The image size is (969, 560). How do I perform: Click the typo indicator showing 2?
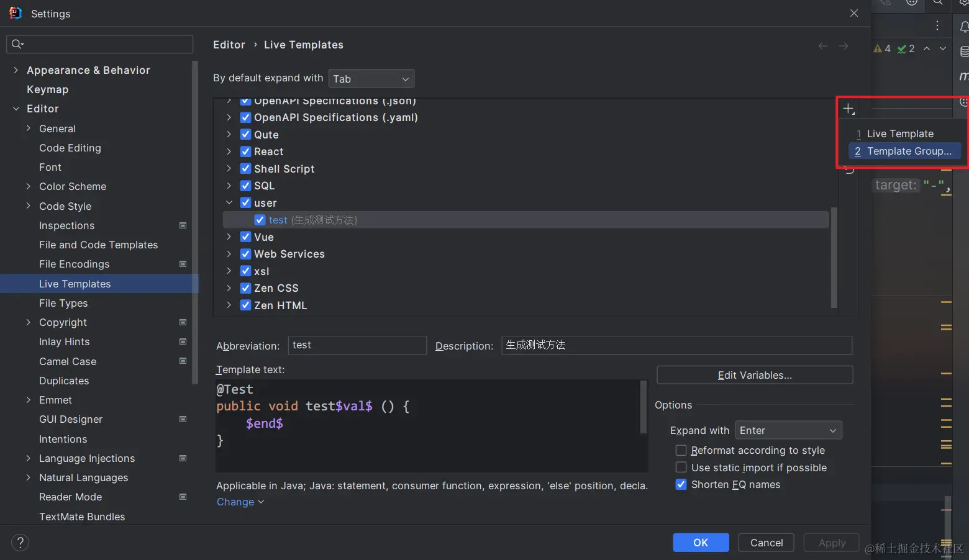click(906, 48)
